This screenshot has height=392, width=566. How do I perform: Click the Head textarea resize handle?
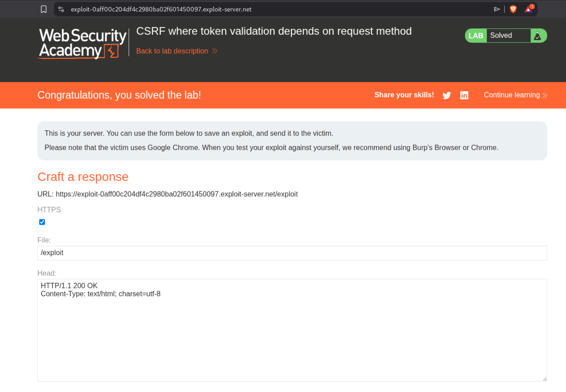[x=545, y=379]
